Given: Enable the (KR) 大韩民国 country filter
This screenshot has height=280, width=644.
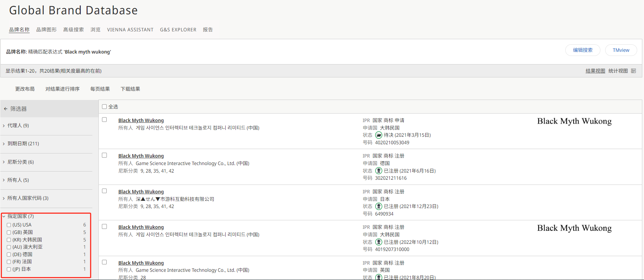Looking at the screenshot, I should point(9,240).
